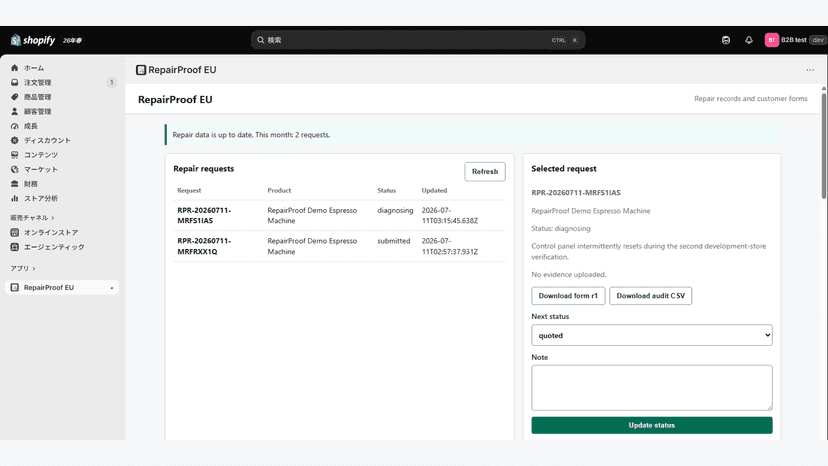Screen dimensions: 828x466
Task: Click Download audit CSV
Action: [x=651, y=296]
